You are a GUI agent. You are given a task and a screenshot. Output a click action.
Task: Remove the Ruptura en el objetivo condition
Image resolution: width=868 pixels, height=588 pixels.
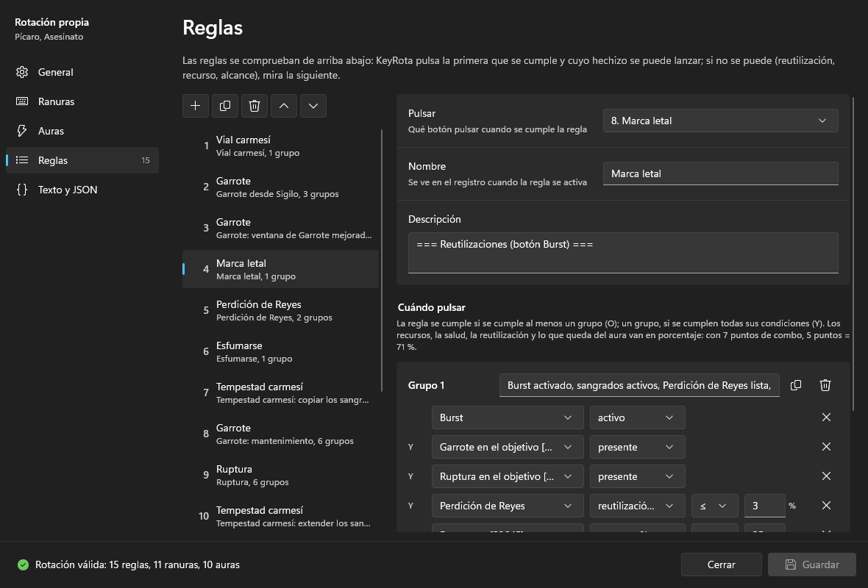point(827,476)
